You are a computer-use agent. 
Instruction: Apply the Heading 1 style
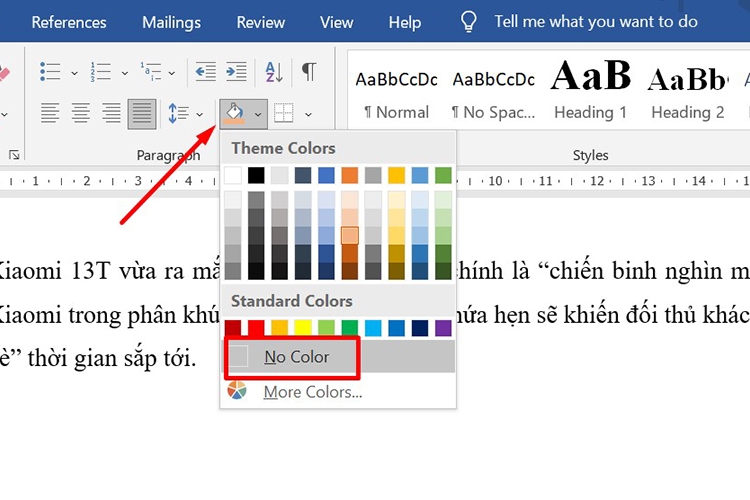click(590, 91)
